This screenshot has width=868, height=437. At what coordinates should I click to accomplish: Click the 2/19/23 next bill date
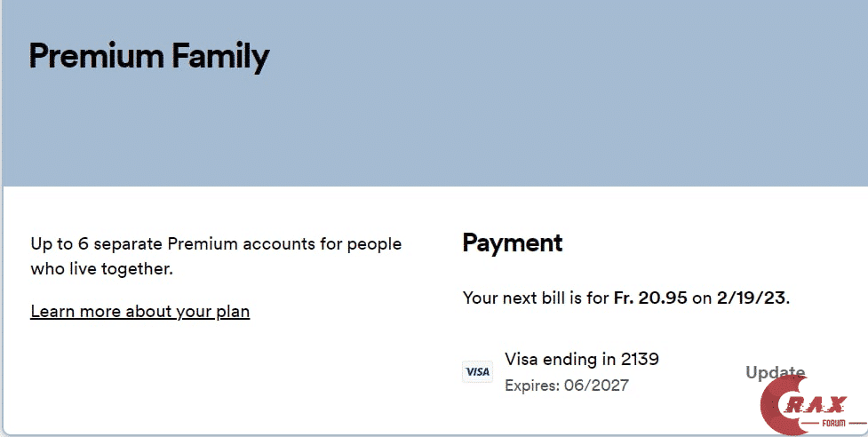click(x=752, y=298)
